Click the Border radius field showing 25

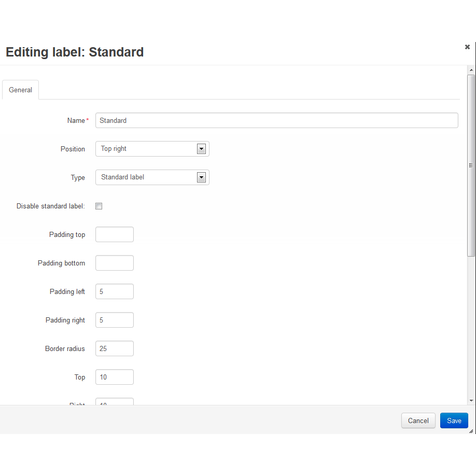[x=114, y=348]
